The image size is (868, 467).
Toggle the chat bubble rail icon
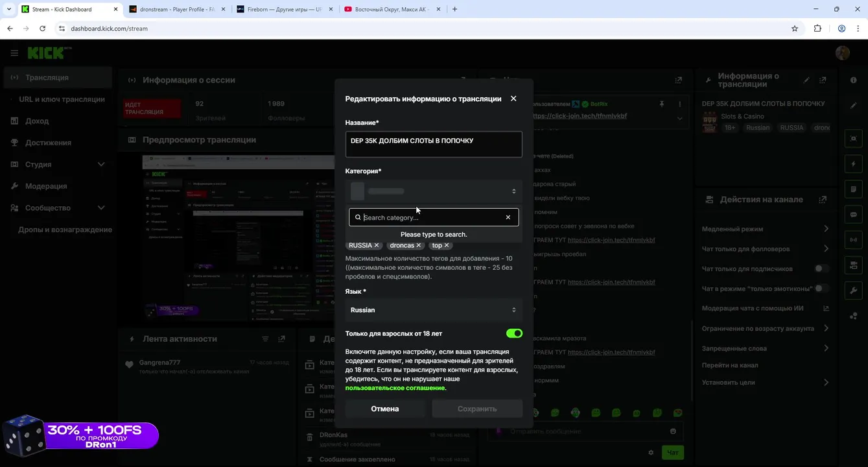pos(853,215)
